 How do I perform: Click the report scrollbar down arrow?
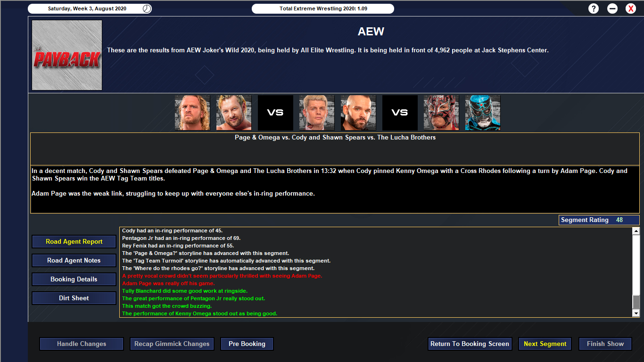click(636, 313)
